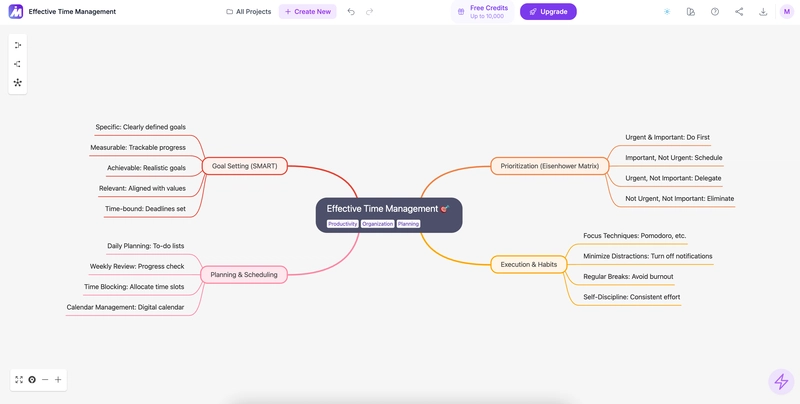800x404 pixels.
Task: Click Create New button
Action: (x=308, y=12)
